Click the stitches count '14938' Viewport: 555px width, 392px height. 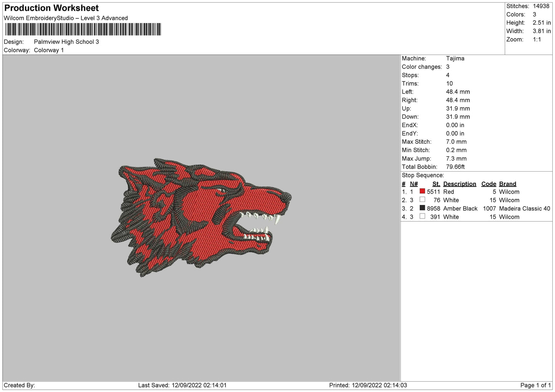tap(541, 6)
